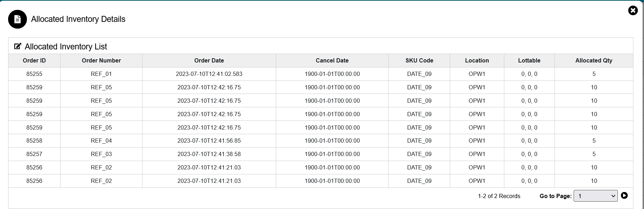Click the document icon beside the dialog title
644x209 pixels.
(x=17, y=19)
